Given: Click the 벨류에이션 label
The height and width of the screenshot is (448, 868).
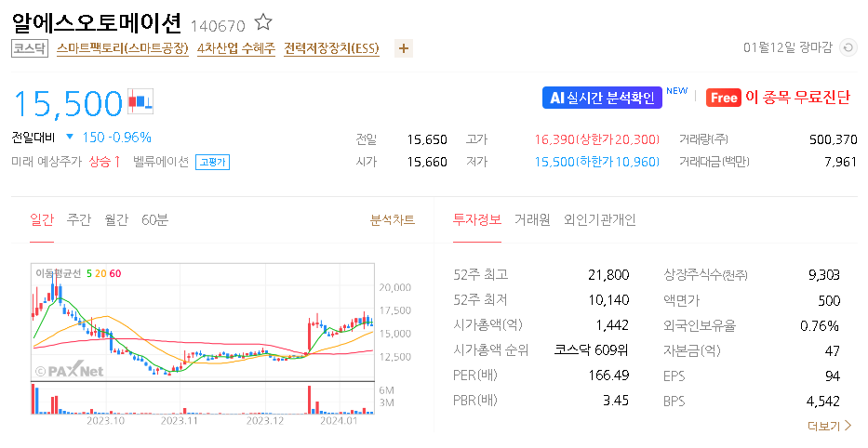Looking at the screenshot, I should tap(161, 162).
